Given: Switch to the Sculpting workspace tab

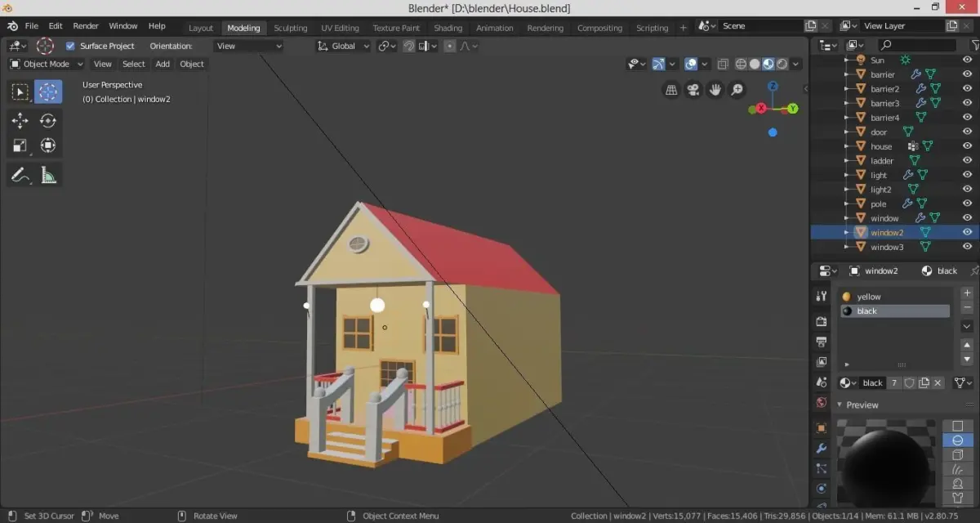Looking at the screenshot, I should 291,28.
